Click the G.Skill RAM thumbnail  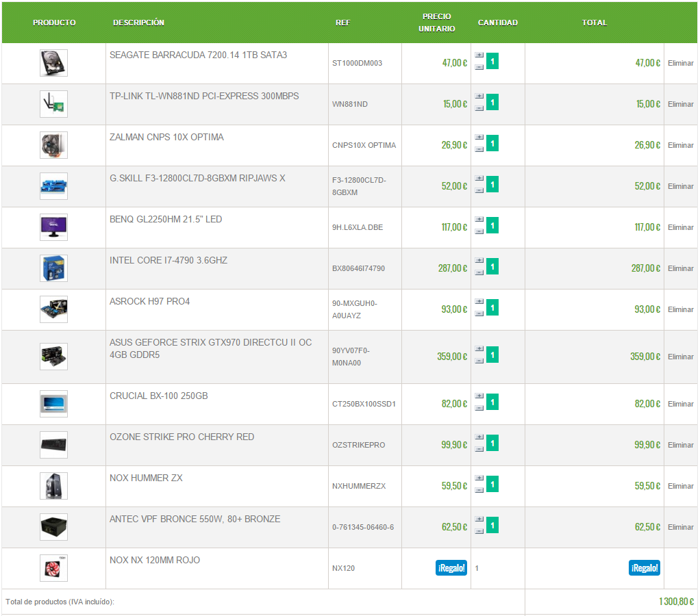[x=53, y=186]
